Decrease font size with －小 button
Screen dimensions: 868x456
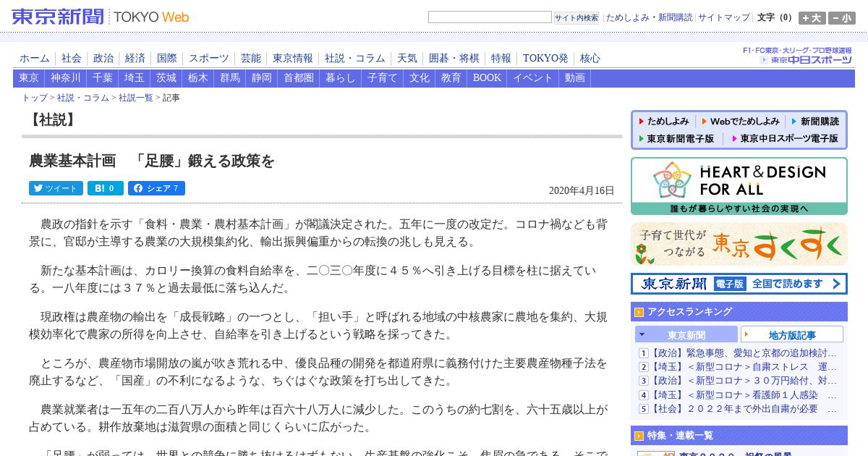[841, 18]
